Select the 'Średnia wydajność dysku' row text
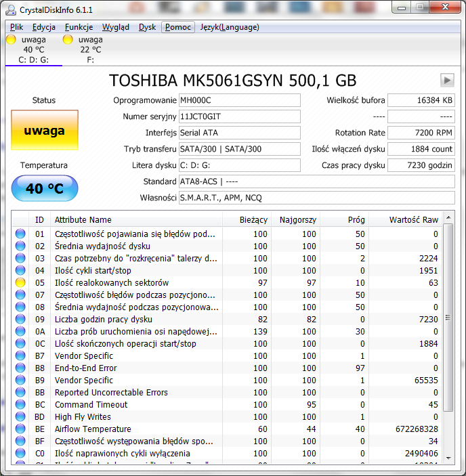 (x=102, y=246)
